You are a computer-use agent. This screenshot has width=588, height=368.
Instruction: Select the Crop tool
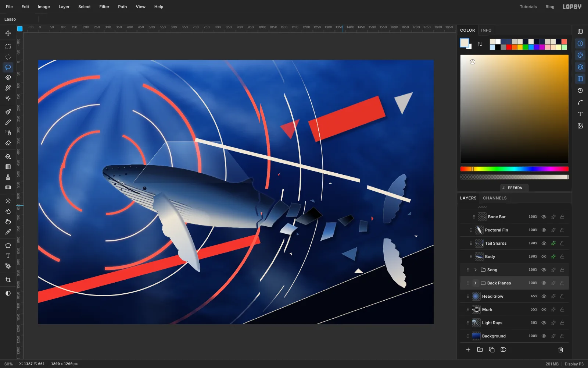coord(8,280)
